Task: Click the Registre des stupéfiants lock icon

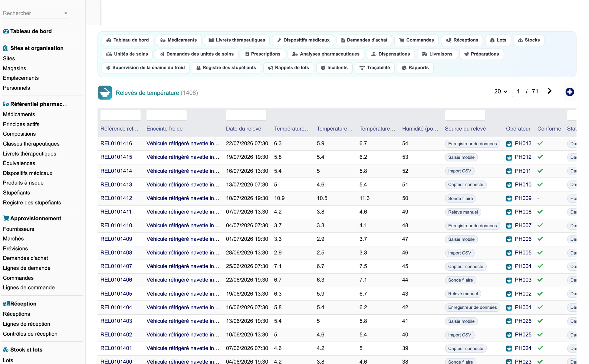Action: 199,68
